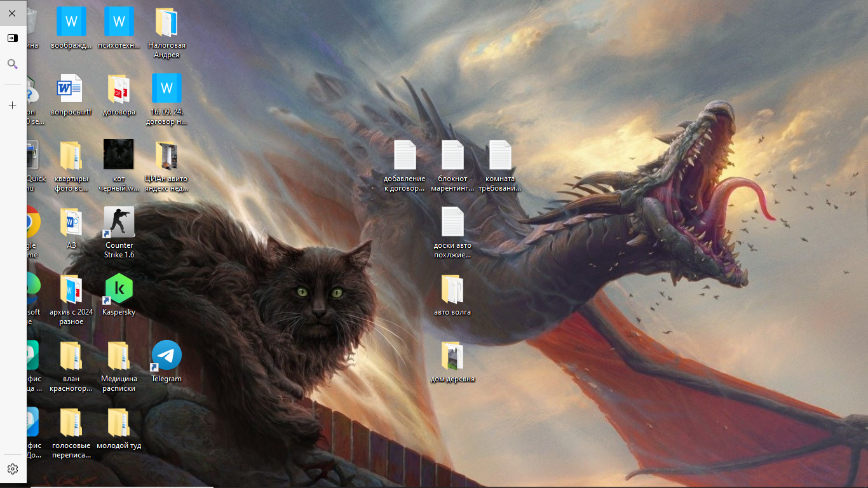Open sidebar settings gear
Screen dimensions: 868x488
(x=12, y=469)
